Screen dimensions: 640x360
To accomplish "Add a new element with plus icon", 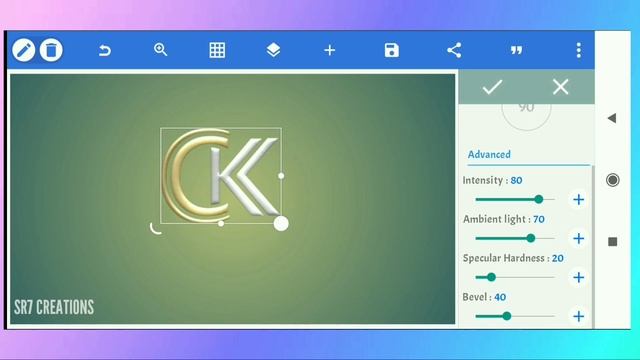I will (x=330, y=50).
